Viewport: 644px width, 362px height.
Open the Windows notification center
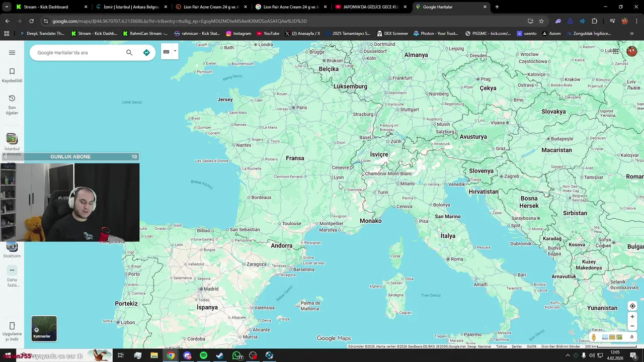[633, 355]
